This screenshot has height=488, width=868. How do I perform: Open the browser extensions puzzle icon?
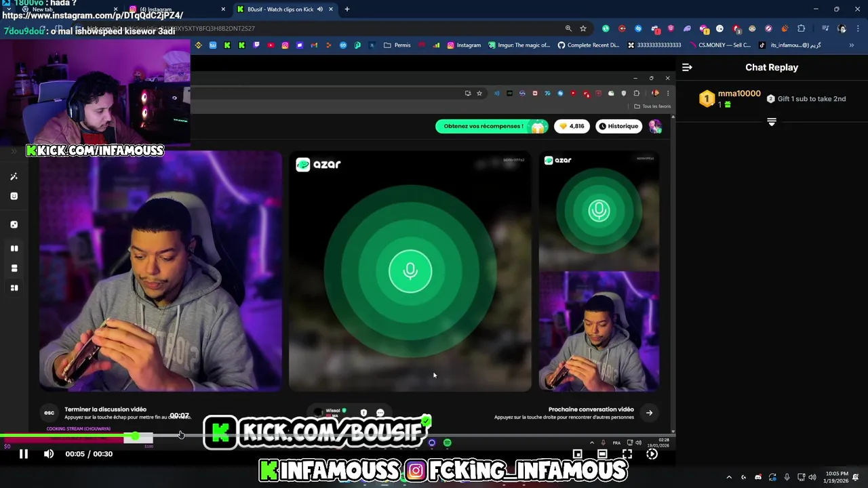point(801,28)
